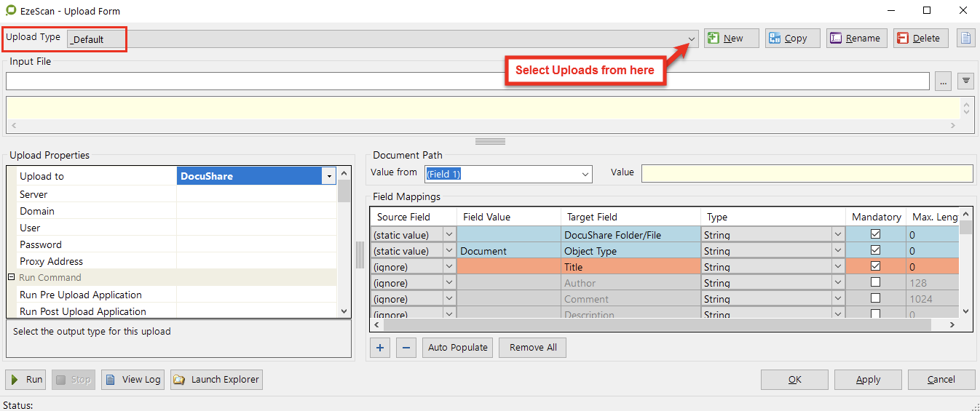Expand the Upload Type dropdown list
980x411 pixels.
click(x=691, y=39)
